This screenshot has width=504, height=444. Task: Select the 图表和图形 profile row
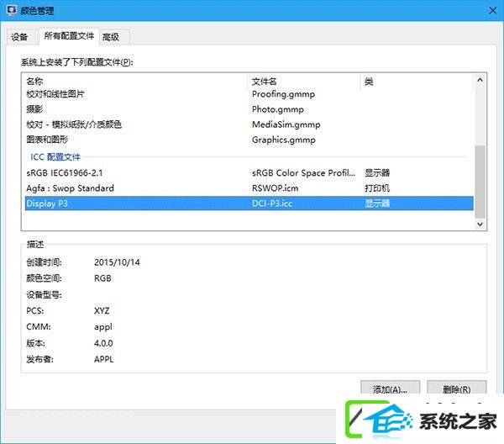pos(249,140)
